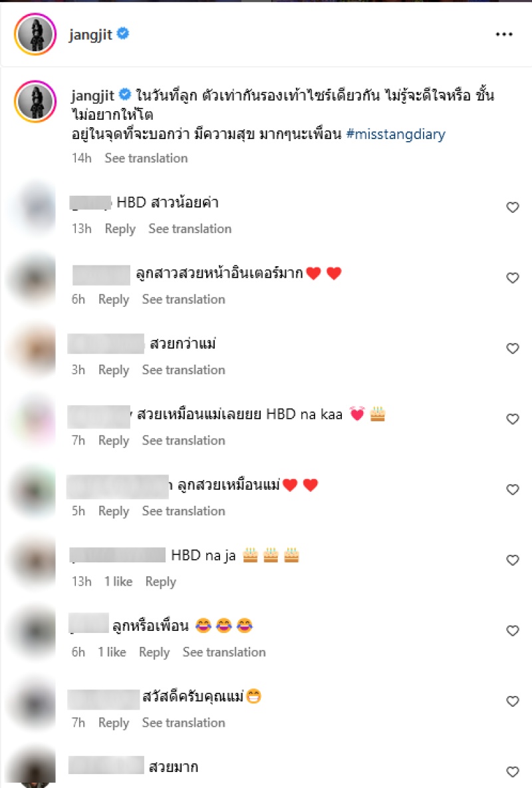Viewport: 532px width, 788px height.
Task: Heart the 'ลูกสาวสวยหน้าอินเตอร์มาก' comment
Action: pos(513,278)
